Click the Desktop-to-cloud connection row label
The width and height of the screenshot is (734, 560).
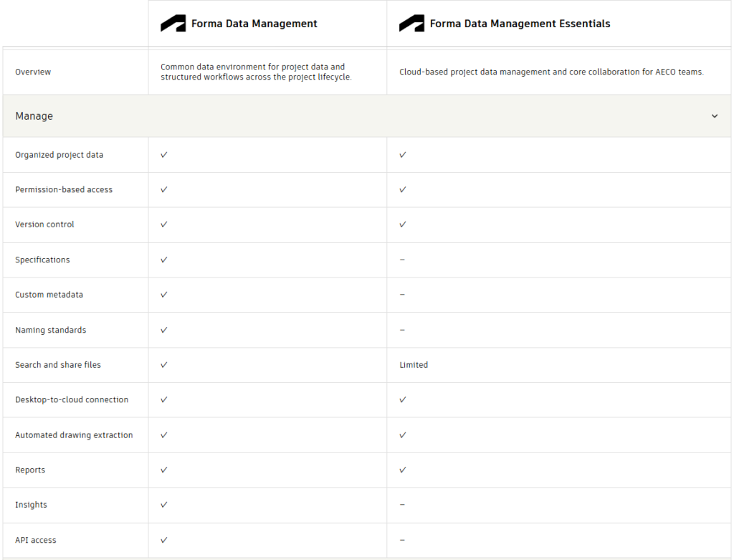72,400
